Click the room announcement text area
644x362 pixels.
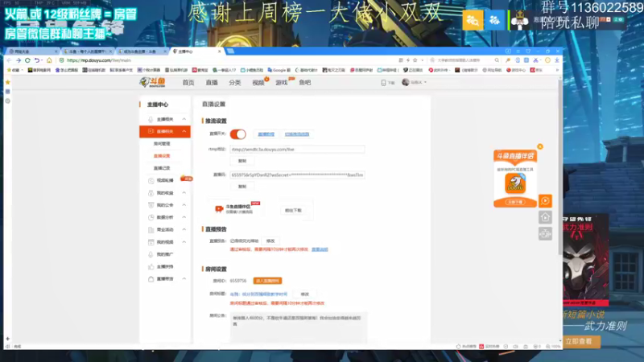(299, 327)
